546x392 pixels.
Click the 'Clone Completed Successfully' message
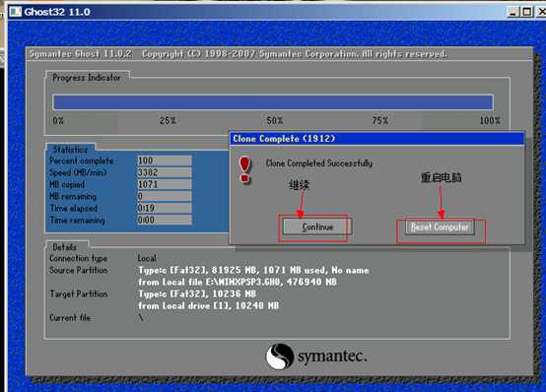point(319,163)
